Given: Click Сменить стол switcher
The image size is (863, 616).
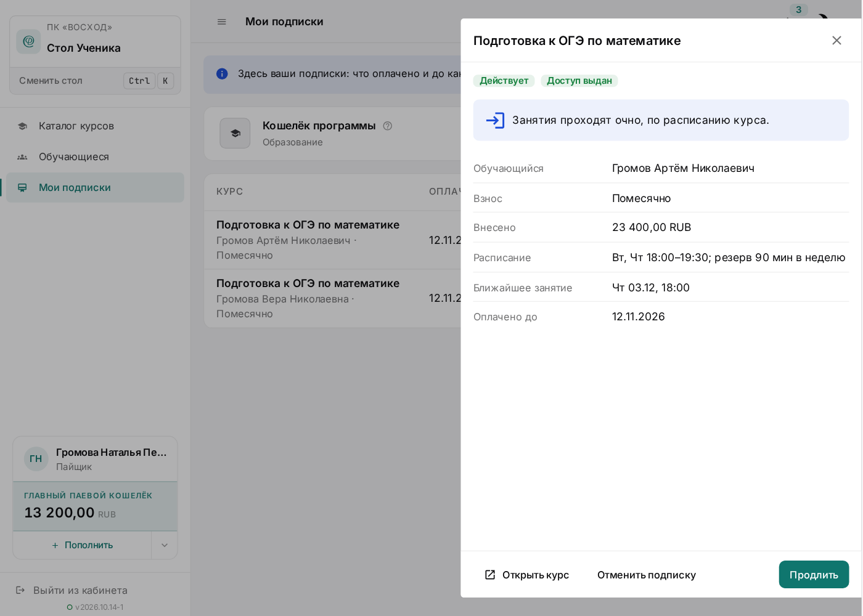Looking at the screenshot, I should [96, 81].
